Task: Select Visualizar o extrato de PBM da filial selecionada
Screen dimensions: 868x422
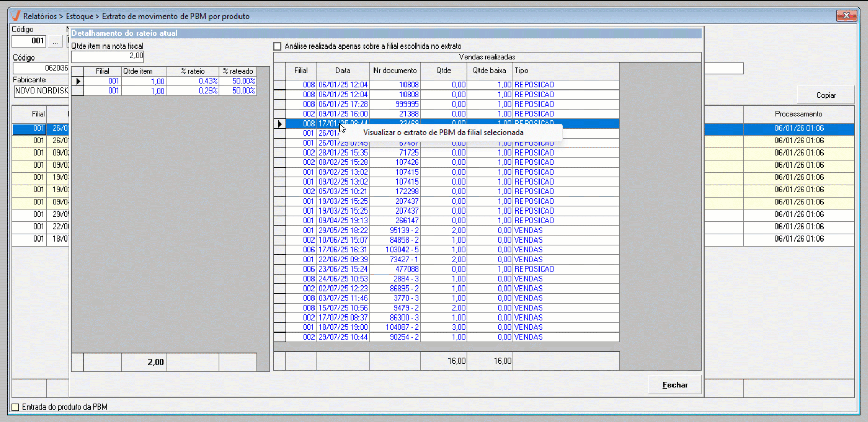Action: coord(443,133)
